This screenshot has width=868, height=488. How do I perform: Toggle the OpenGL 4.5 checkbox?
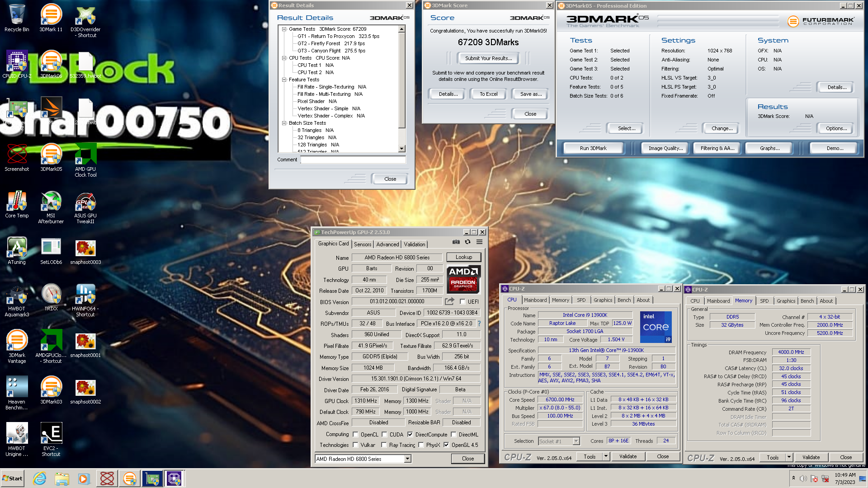coord(446,445)
